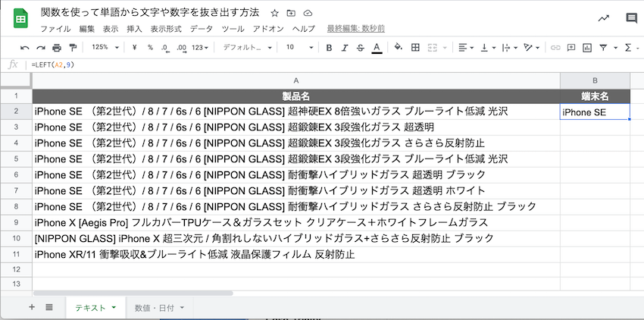Click the undo arrow in toolbar
The image size is (644, 320).
click(24, 47)
